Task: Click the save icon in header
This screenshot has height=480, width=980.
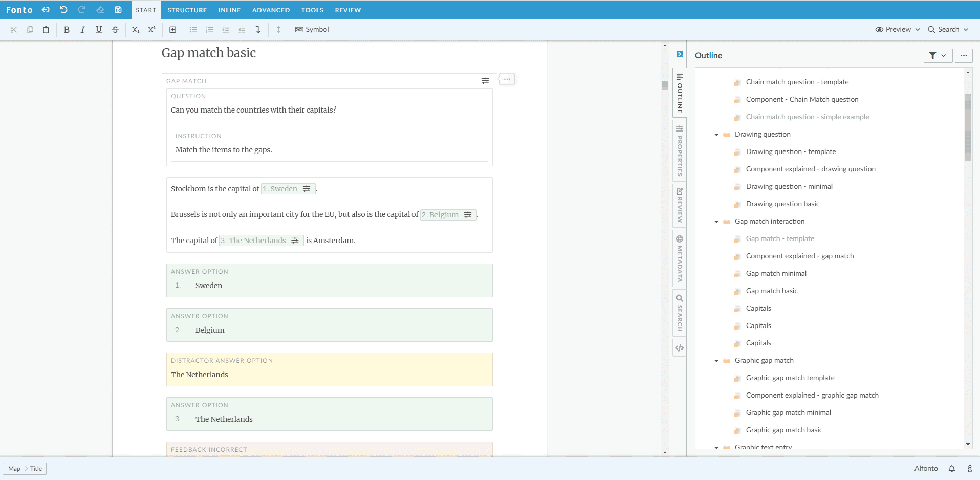Action: coord(118,10)
